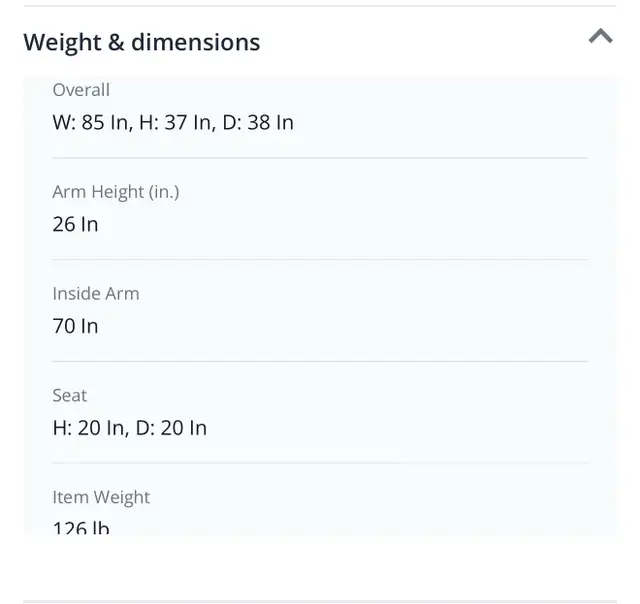640x604 pixels.
Task: Select the Arm Height (in.) label
Action: click(116, 192)
